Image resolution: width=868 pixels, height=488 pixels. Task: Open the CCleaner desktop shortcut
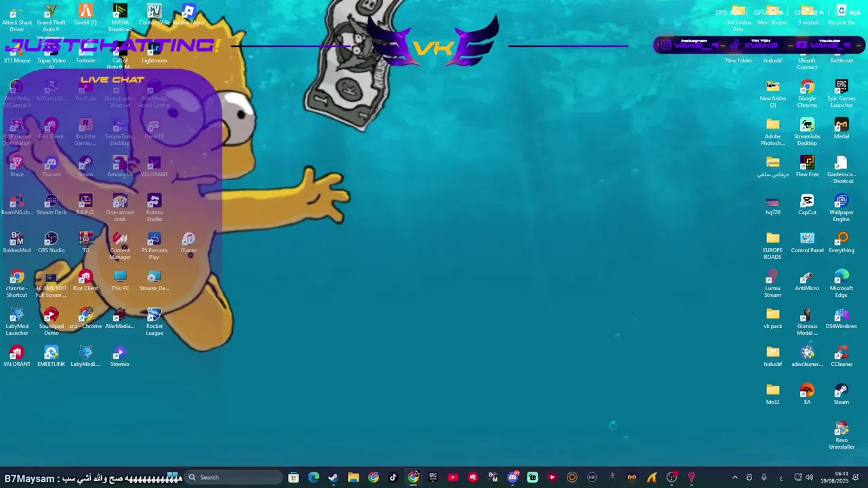coord(842,357)
